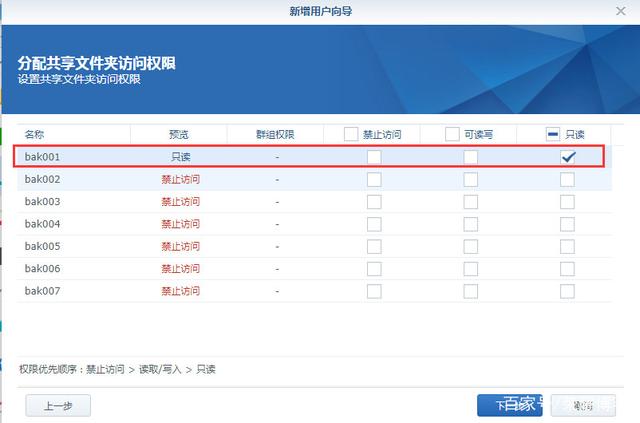Toggle the 只读 header checkbox

point(553,134)
